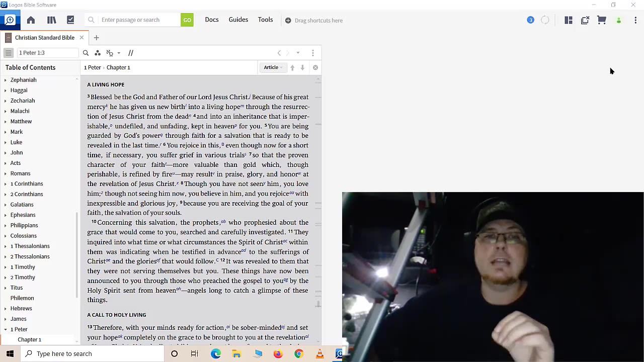Toggle the table of contents sidebar button
Screen dimensions: 644x362
pyautogui.click(x=8, y=53)
